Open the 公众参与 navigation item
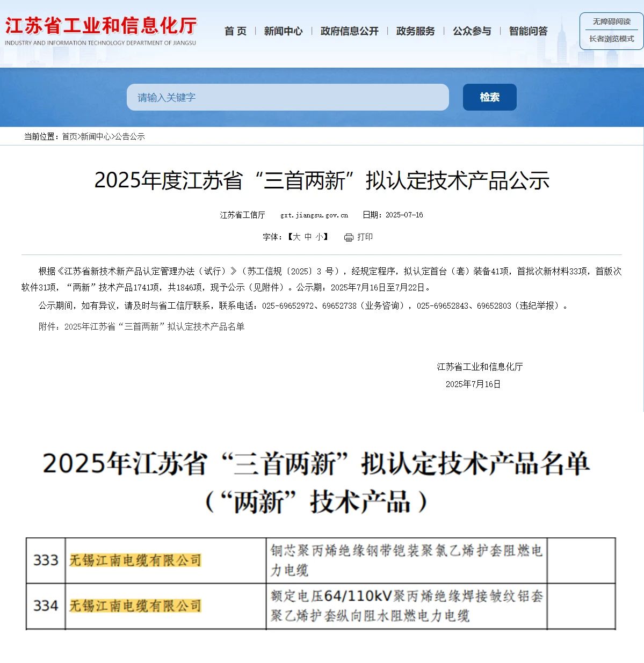The width and height of the screenshot is (644, 663). tap(472, 31)
